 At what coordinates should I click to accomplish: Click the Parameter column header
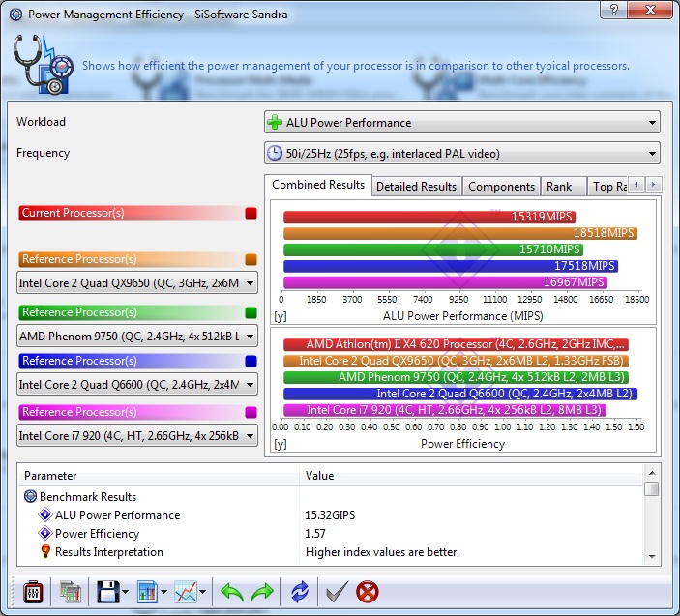[x=159, y=476]
